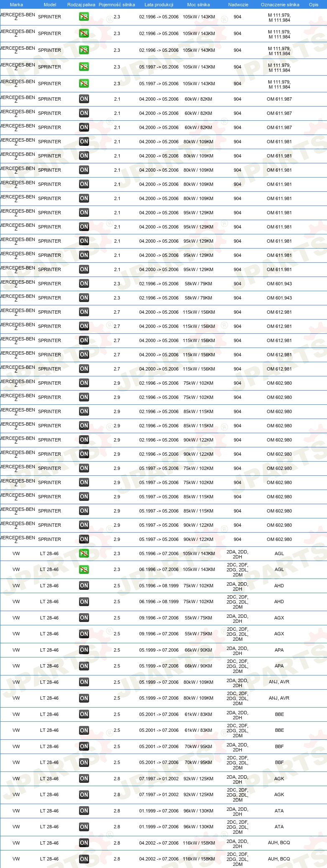Click the Lata produkcji column header
The image size is (327, 868).
point(159,5)
